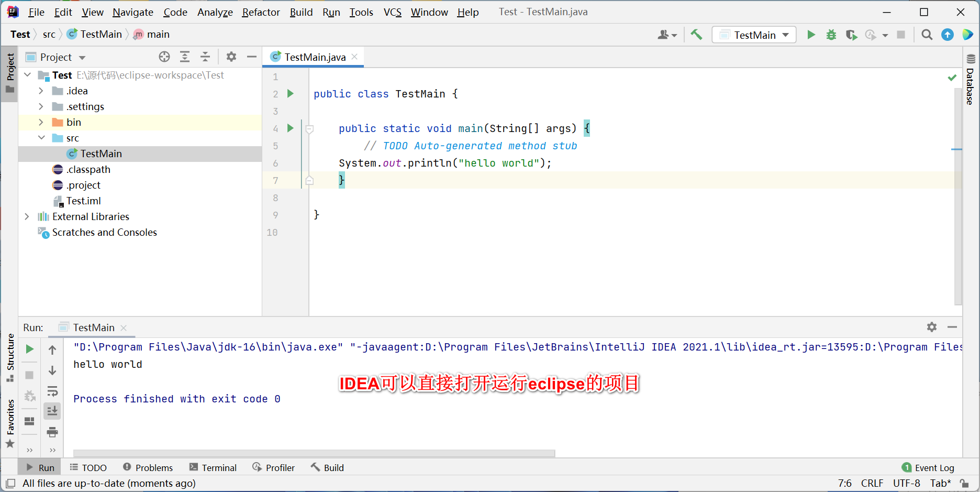
Task: Toggle soft-wrap in console
Action: coord(52,391)
